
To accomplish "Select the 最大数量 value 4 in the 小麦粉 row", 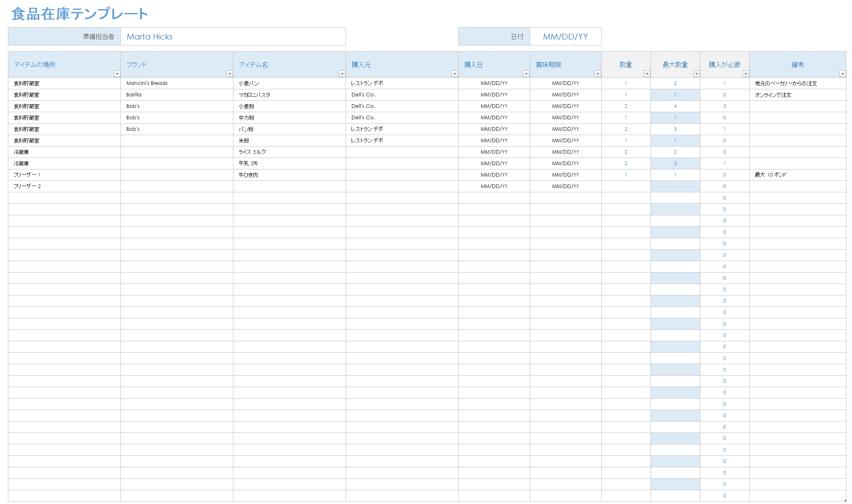I will 675,106.
